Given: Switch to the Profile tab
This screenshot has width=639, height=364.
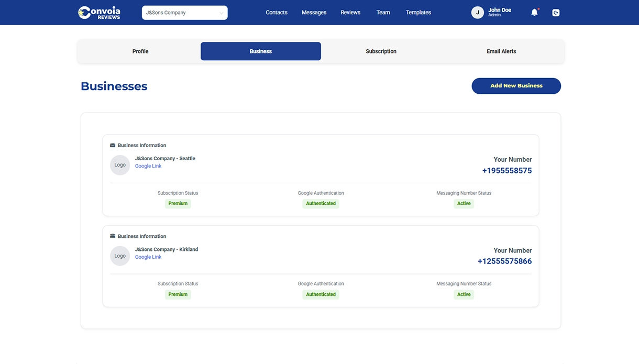Looking at the screenshot, I should [x=140, y=51].
